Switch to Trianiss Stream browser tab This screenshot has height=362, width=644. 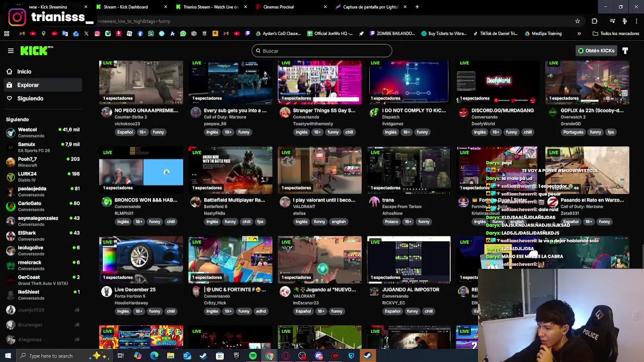coord(211,7)
